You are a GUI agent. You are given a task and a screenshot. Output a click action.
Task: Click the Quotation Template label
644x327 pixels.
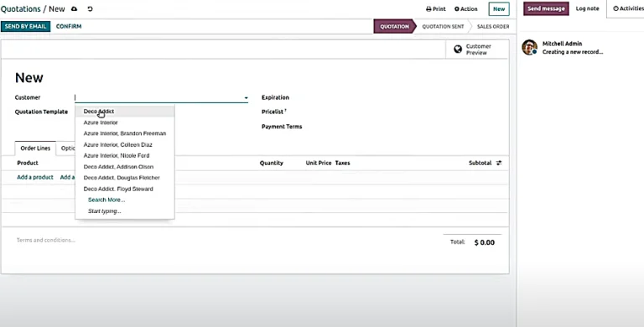41,112
